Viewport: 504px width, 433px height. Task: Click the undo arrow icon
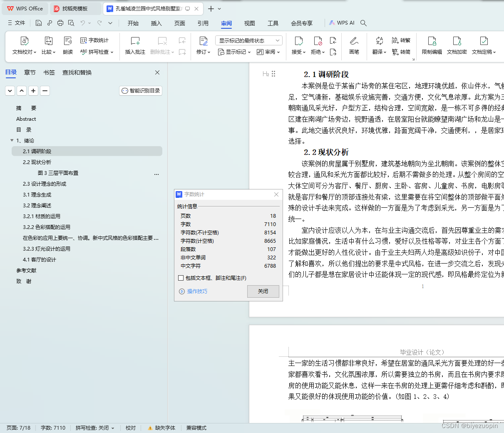(x=83, y=23)
